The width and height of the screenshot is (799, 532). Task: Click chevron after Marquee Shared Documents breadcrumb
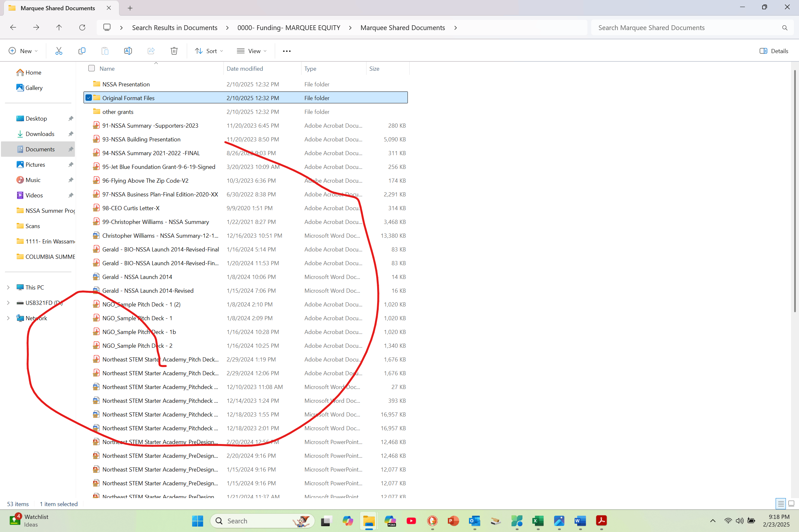pyautogui.click(x=456, y=28)
